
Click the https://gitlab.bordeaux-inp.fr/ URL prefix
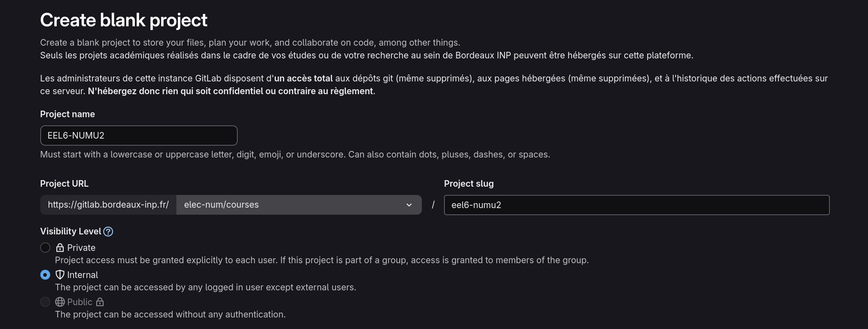108,205
